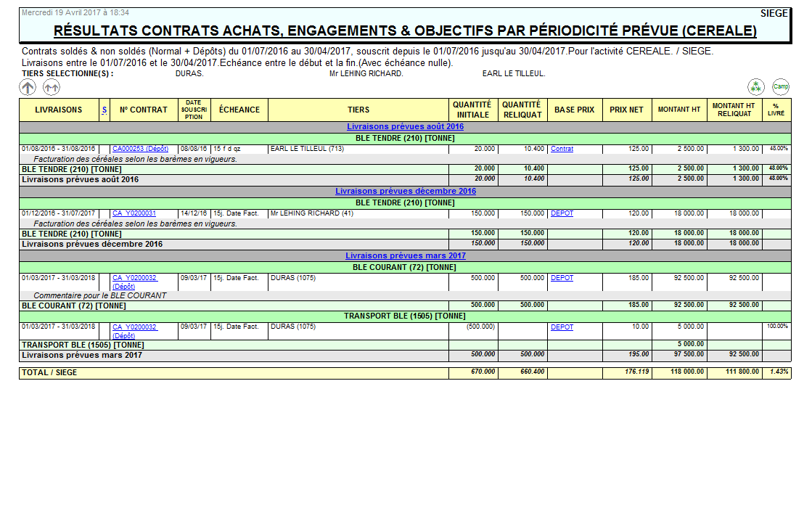Open 'Livraisons prévues mars 2017' section link
The height and width of the screenshot is (508, 812).
coord(406,255)
